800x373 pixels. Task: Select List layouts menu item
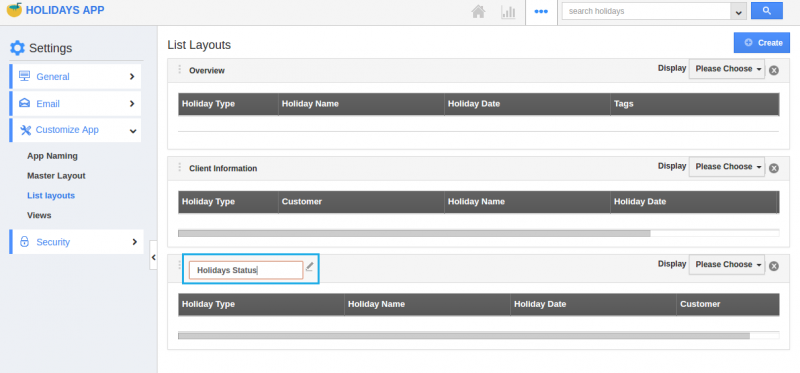[x=51, y=196]
